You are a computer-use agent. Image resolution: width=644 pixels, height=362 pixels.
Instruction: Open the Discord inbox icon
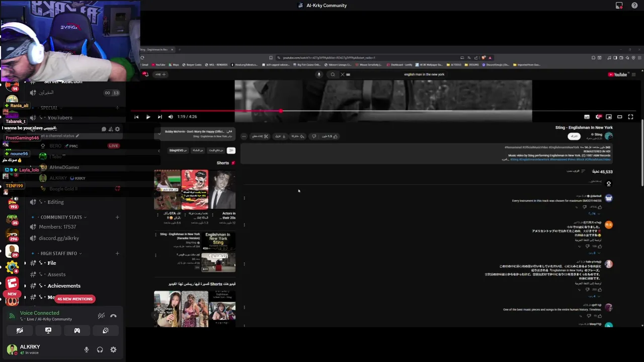[619, 6]
